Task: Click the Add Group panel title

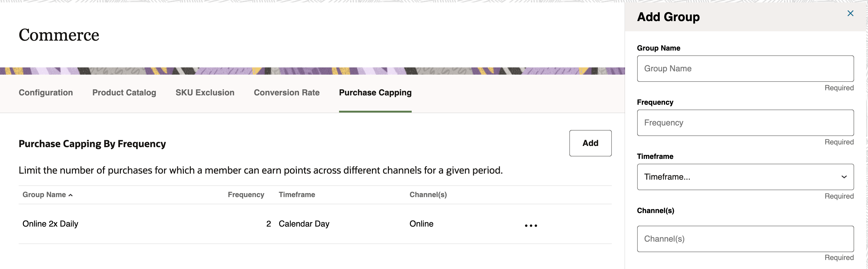Action: pyautogui.click(x=668, y=17)
